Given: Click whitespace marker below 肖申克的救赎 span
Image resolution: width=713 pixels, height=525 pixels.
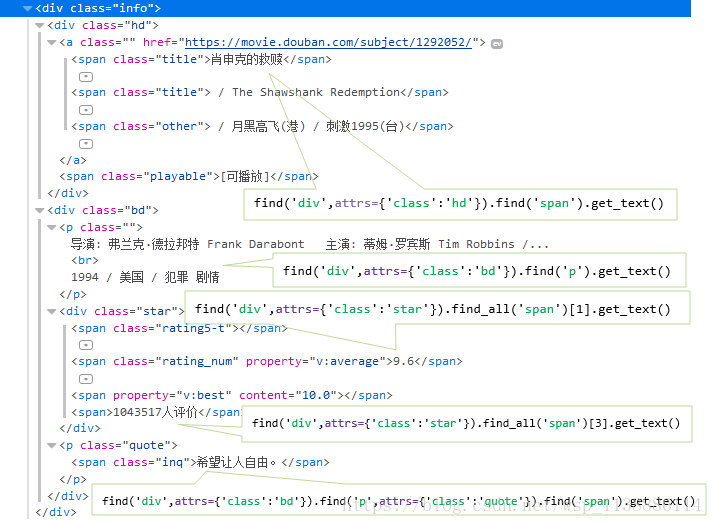Looking at the screenshot, I should pyautogui.click(x=86, y=77).
